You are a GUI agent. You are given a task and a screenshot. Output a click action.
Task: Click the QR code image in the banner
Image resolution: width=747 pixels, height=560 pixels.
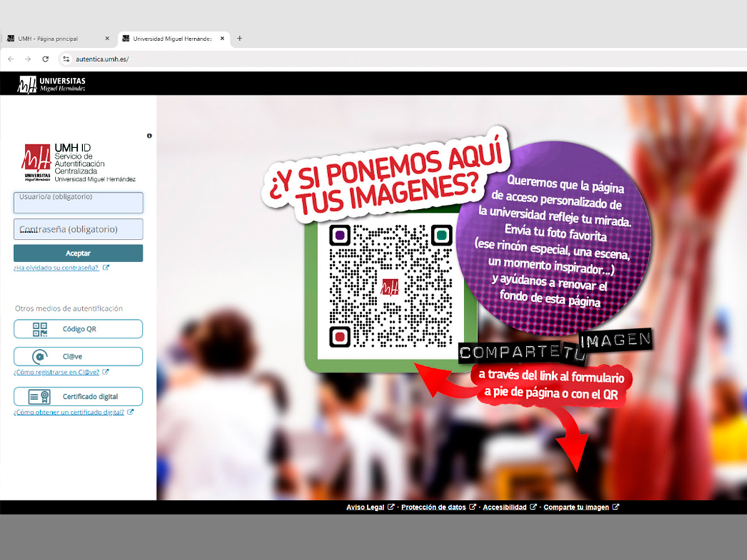coord(390,286)
